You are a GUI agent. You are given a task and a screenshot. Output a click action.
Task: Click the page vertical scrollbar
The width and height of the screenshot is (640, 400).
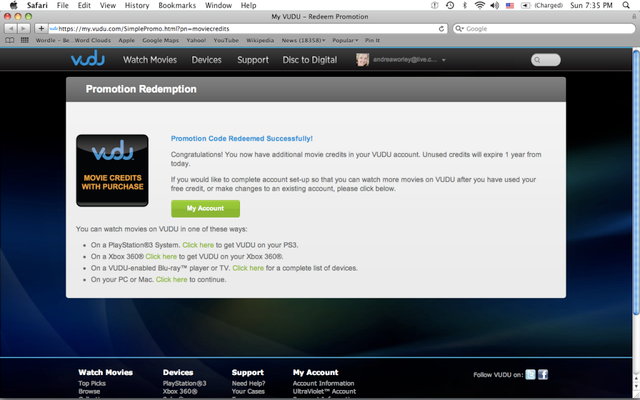pyautogui.click(x=636, y=182)
